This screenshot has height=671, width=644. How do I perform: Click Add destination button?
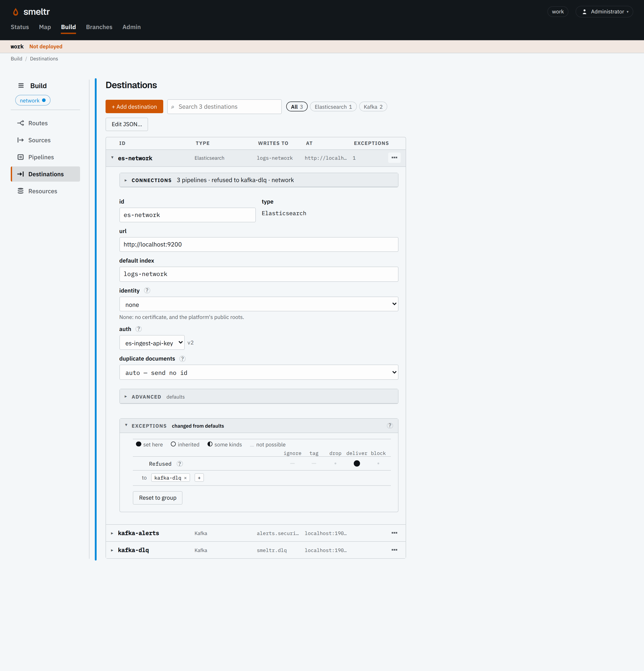(x=134, y=107)
